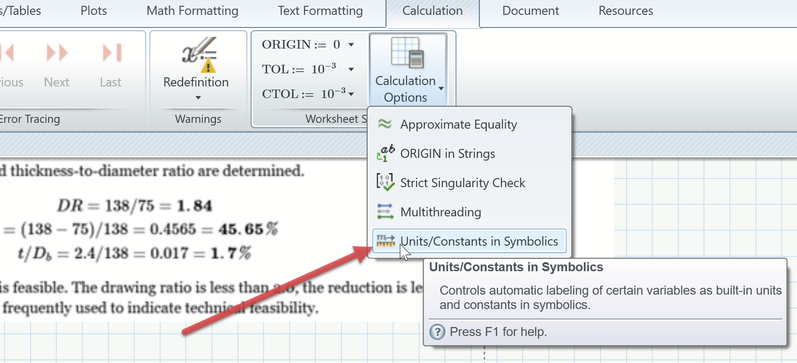Open the ORIGIN value dropdown
This screenshot has height=363, width=797.
[351, 45]
